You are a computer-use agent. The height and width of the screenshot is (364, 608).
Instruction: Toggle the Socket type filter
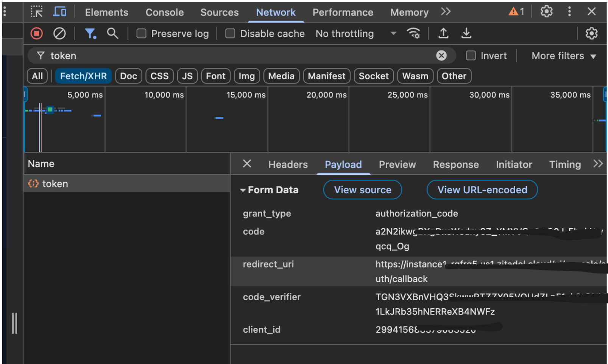374,76
